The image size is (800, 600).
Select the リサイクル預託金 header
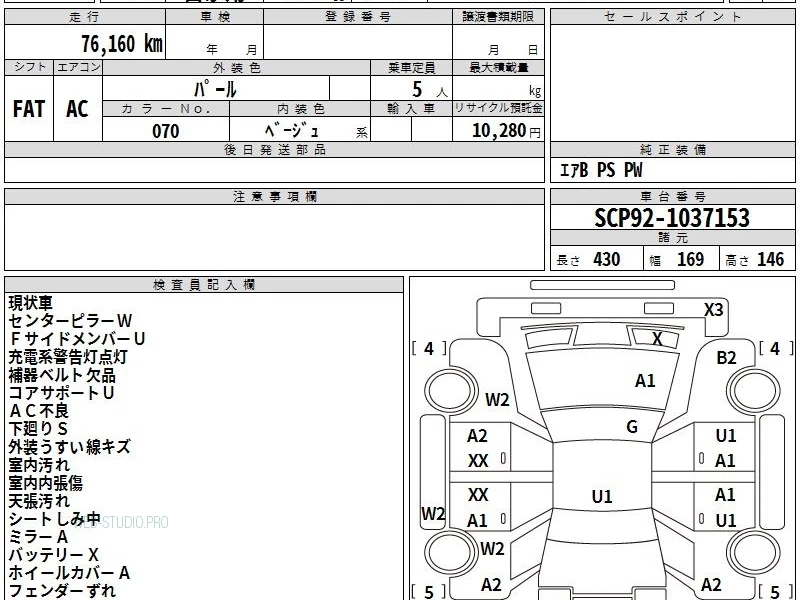(498, 108)
